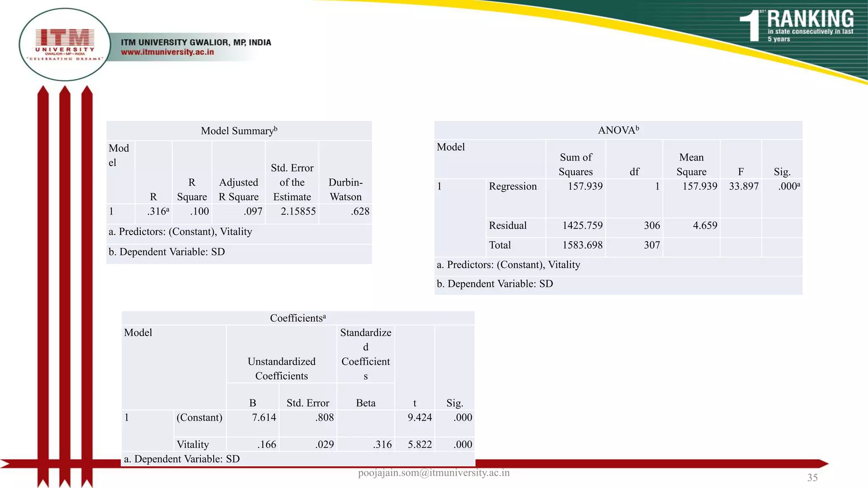Click the Coefficients table title
Image resolution: width=868 pixels, height=488 pixels.
(298, 318)
